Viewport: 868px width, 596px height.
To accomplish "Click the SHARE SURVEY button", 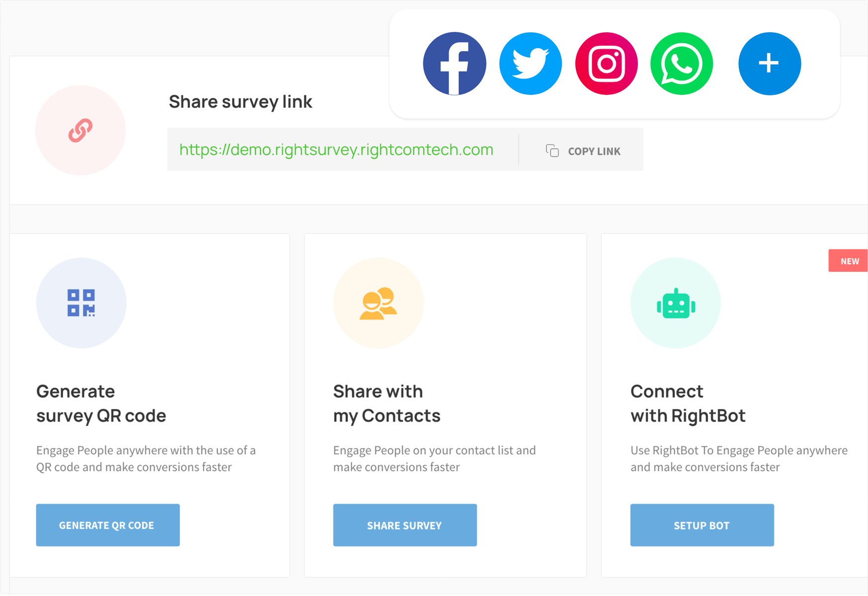I will (x=405, y=525).
